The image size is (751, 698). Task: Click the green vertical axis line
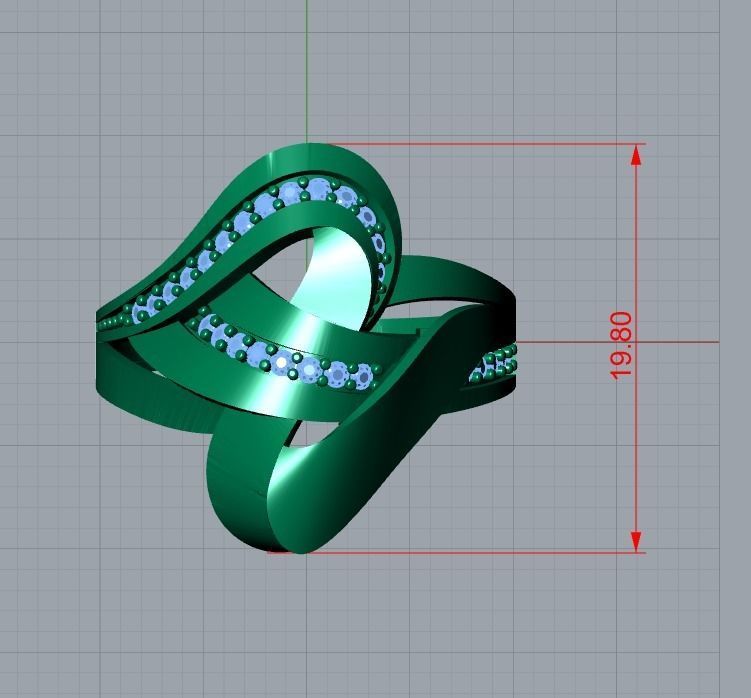click(x=307, y=72)
